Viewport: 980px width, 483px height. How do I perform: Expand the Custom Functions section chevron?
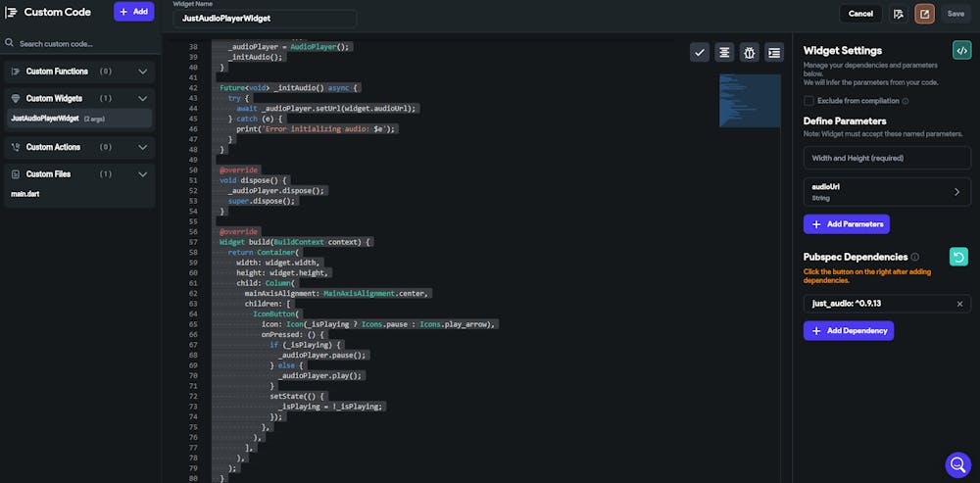[x=142, y=72]
